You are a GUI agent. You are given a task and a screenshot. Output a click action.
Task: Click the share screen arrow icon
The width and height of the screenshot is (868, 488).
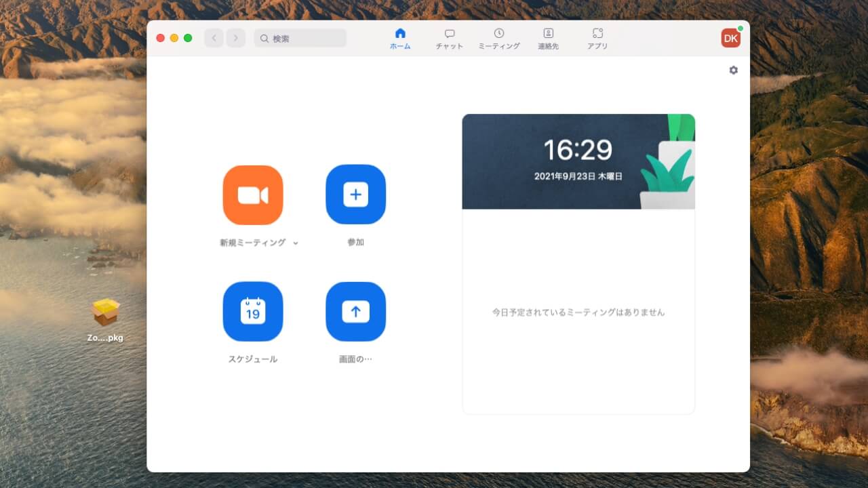(x=356, y=312)
